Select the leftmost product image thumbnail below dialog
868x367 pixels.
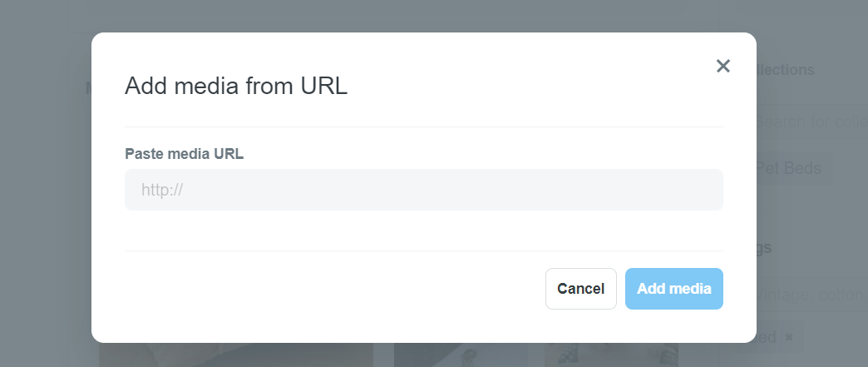[x=236, y=355]
